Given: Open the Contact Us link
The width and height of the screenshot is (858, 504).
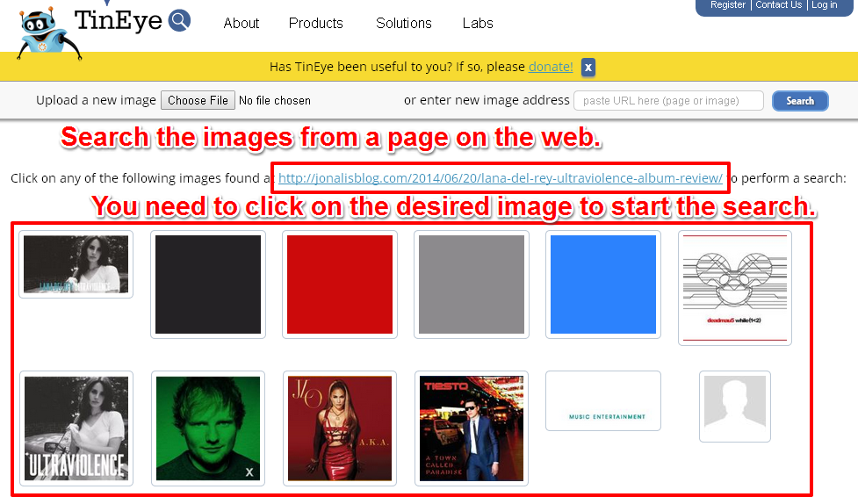Looking at the screenshot, I should click(x=779, y=5).
